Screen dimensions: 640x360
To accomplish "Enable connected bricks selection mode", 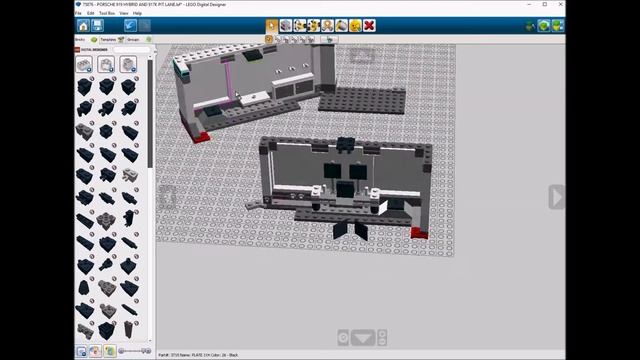I will [x=286, y=39].
